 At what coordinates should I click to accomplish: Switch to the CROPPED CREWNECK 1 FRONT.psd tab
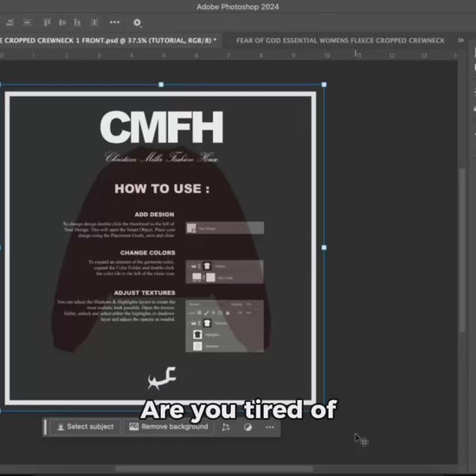tap(108, 41)
